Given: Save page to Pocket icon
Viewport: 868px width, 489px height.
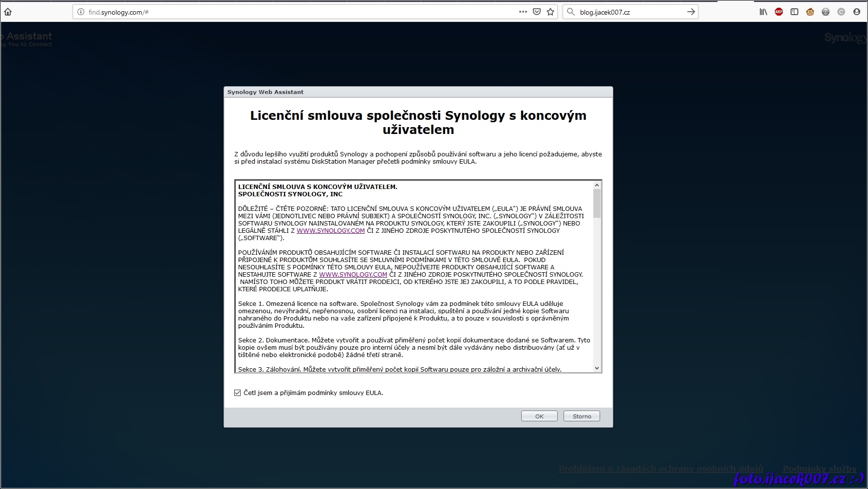Looking at the screenshot, I should (536, 12).
